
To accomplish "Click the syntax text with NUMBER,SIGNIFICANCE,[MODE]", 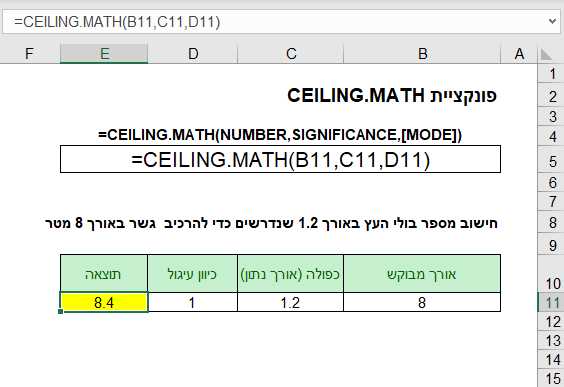I will point(280,135).
